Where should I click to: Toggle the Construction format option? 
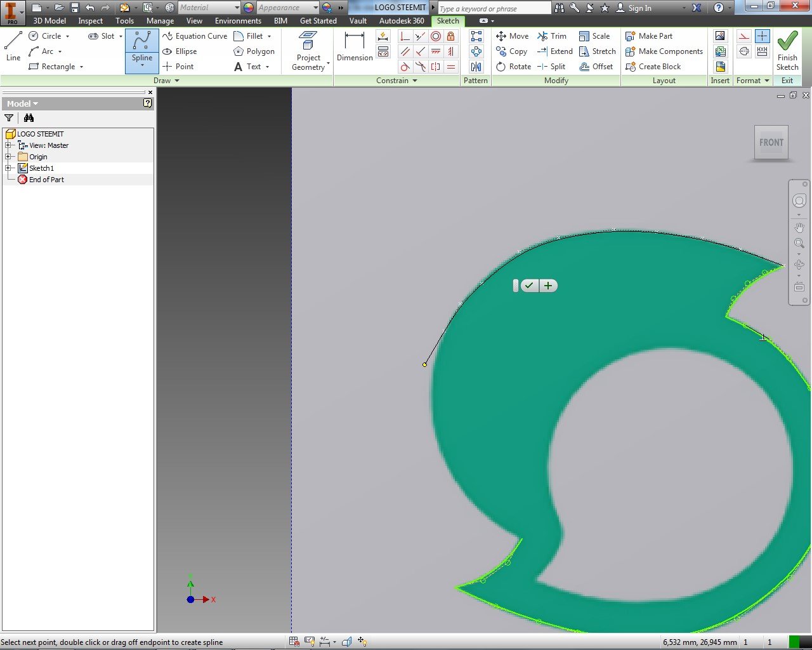point(744,36)
